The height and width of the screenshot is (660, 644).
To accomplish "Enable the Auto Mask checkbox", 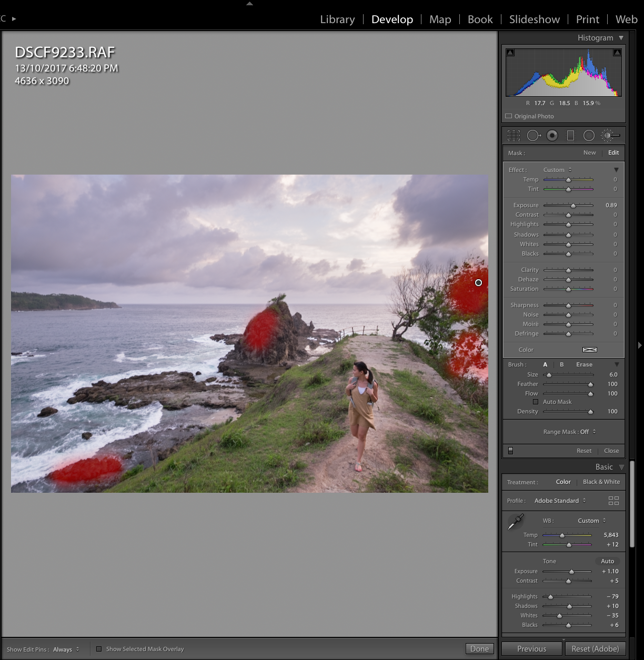I will point(536,402).
